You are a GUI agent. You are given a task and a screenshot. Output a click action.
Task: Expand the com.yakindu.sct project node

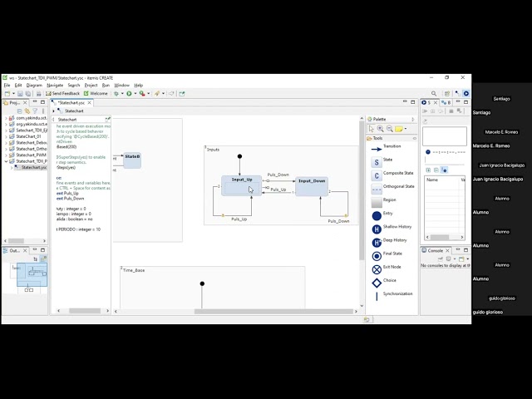(6, 118)
